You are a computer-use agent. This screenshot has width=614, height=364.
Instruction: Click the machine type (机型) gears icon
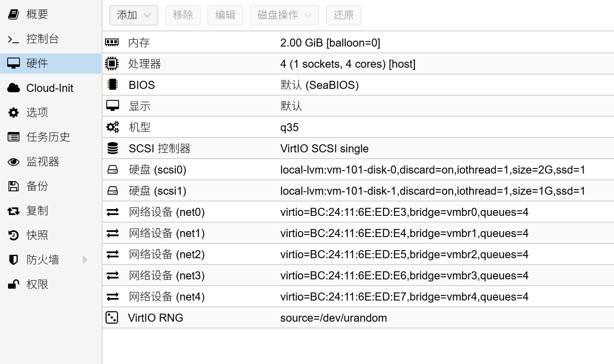tap(113, 127)
